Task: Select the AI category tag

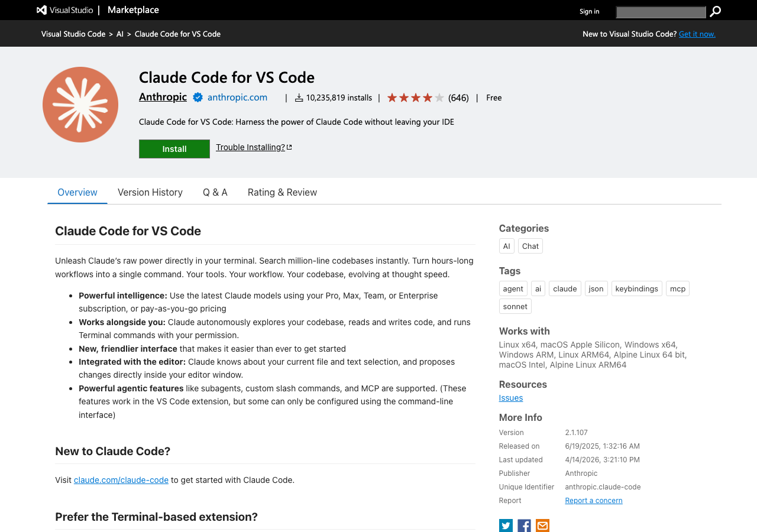Action: tap(506, 246)
